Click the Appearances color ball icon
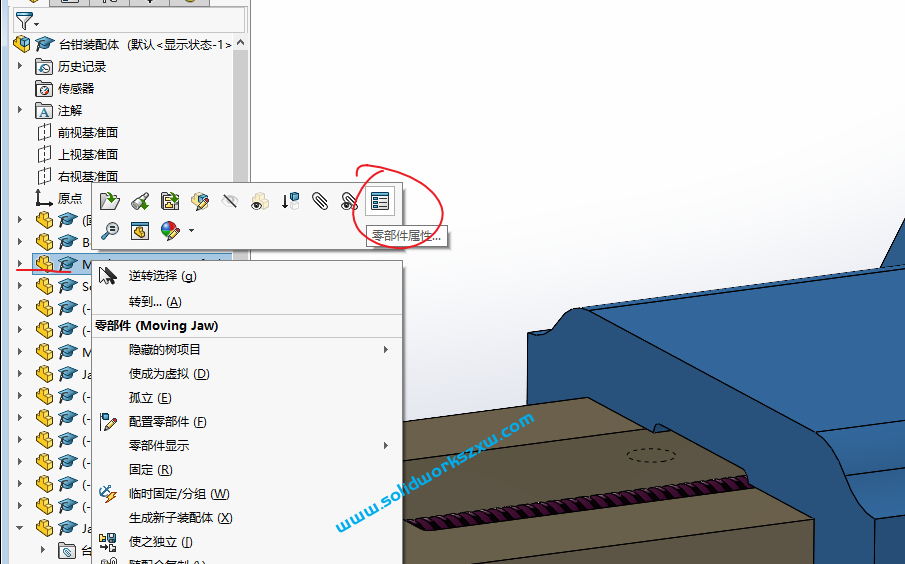The image size is (905, 564). (x=169, y=231)
